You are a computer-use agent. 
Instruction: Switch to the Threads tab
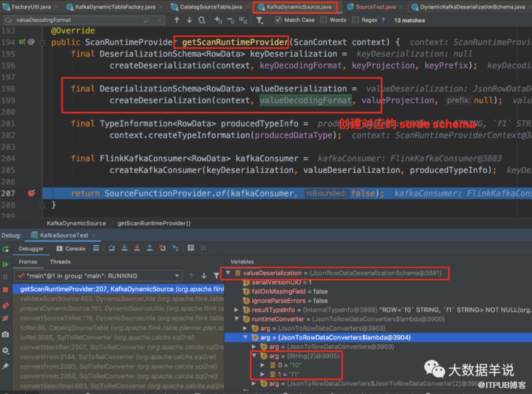pyautogui.click(x=60, y=262)
